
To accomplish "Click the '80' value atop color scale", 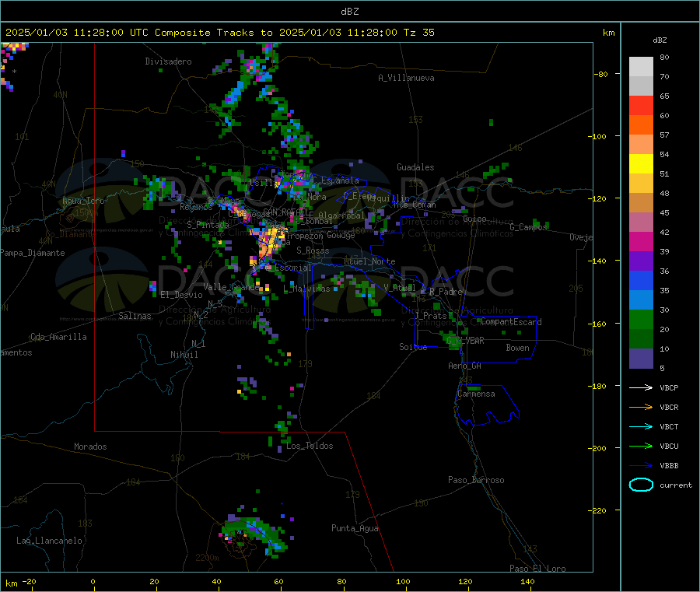I will coord(664,57).
